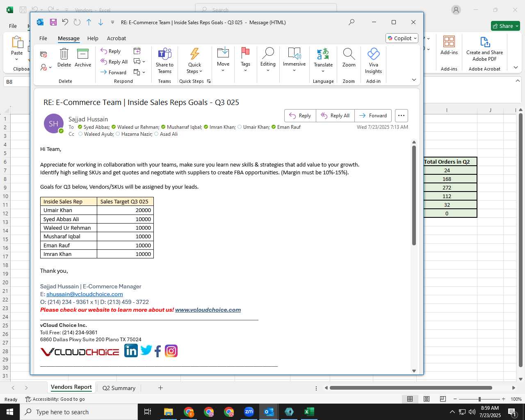Viewport: 525px width, 420px height.
Task: Expand Customize Quick Access Toolbar dropdown
Action: (x=112, y=22)
